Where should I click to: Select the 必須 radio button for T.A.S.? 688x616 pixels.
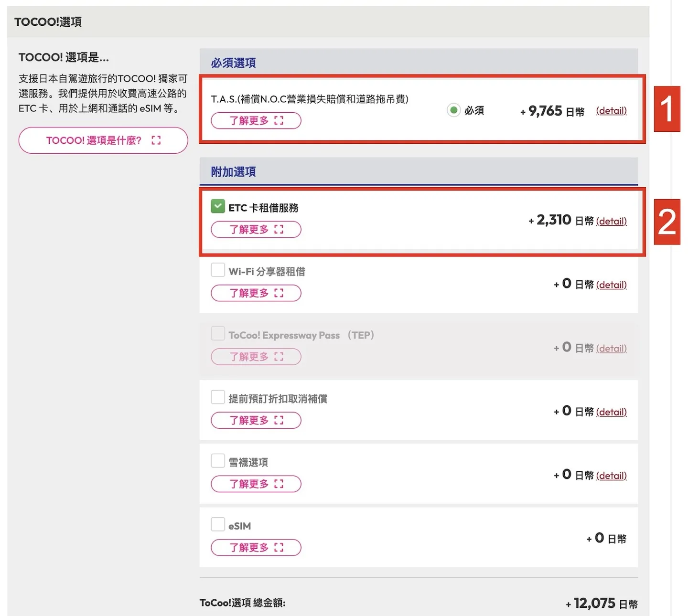click(453, 110)
